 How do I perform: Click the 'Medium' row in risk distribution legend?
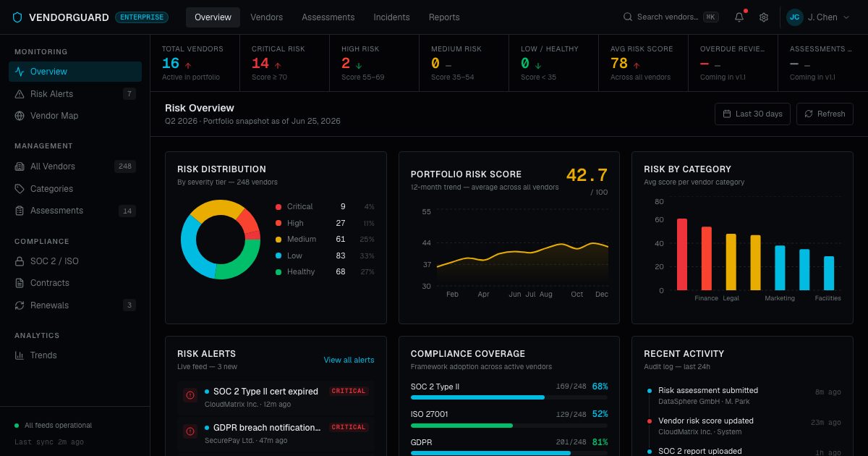tap(325, 240)
